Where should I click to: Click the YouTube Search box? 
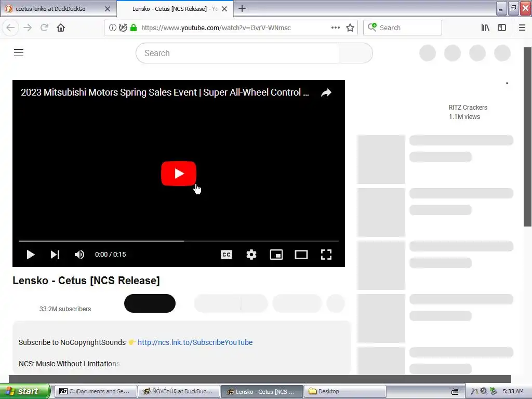[x=238, y=53]
